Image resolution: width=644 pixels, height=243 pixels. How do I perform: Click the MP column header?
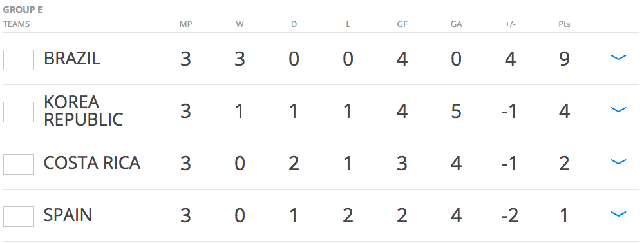click(185, 24)
